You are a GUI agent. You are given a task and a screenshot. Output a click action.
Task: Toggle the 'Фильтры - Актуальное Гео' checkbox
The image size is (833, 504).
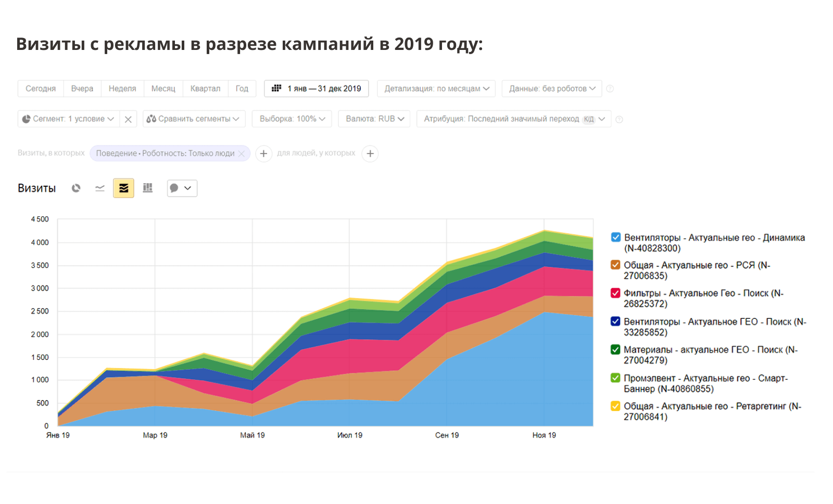pos(615,293)
